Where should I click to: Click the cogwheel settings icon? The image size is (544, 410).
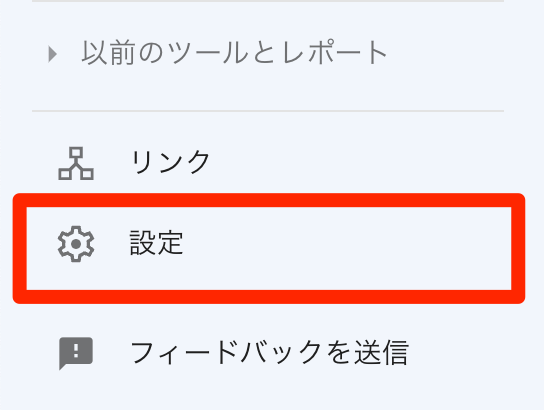(76, 244)
